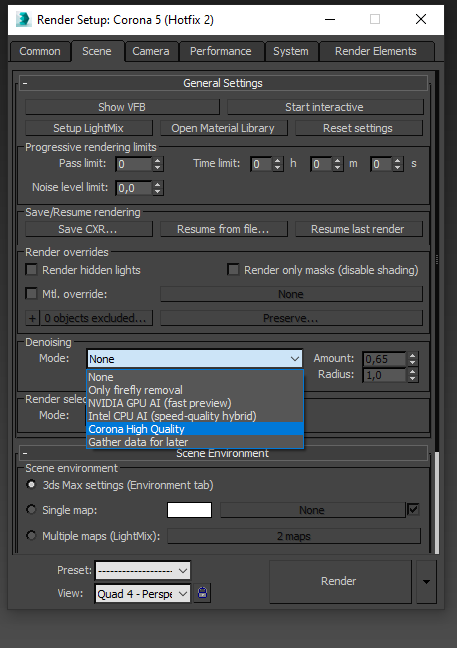Viewport: 457px width, 648px height.
Task: Click the Save CXR... button
Action: point(89,229)
